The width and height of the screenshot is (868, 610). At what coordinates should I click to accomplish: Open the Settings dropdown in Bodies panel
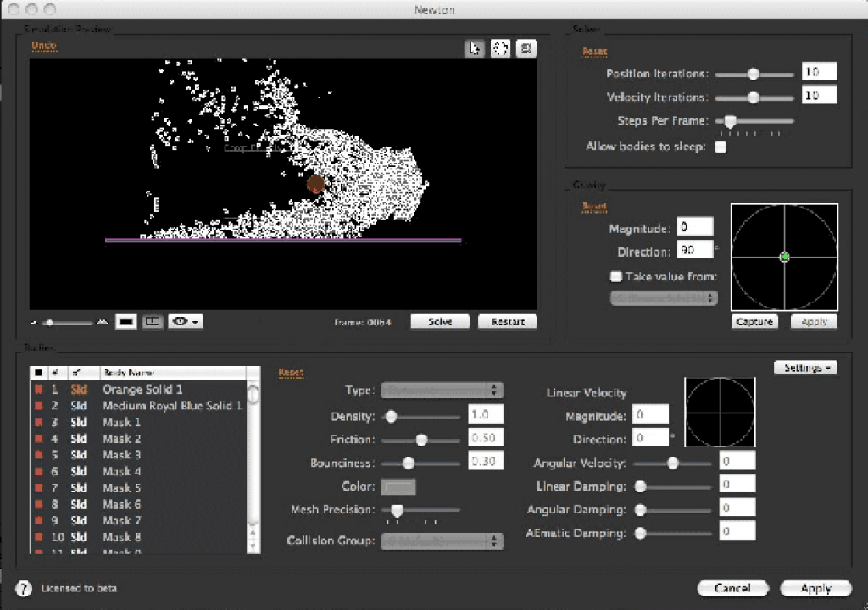[805, 368]
